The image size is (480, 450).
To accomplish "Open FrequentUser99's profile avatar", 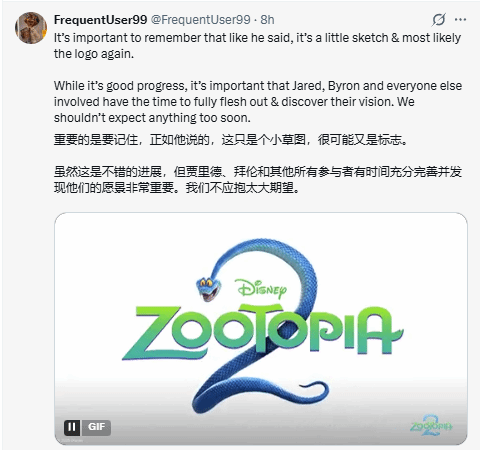I will point(31,28).
